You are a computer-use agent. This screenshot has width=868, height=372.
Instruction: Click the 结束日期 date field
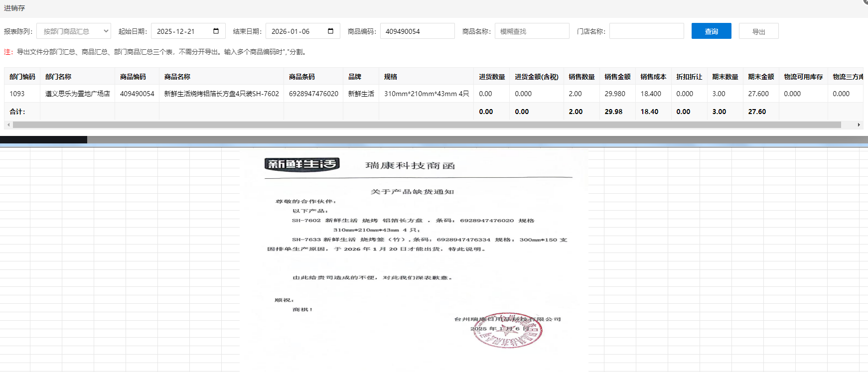click(296, 31)
